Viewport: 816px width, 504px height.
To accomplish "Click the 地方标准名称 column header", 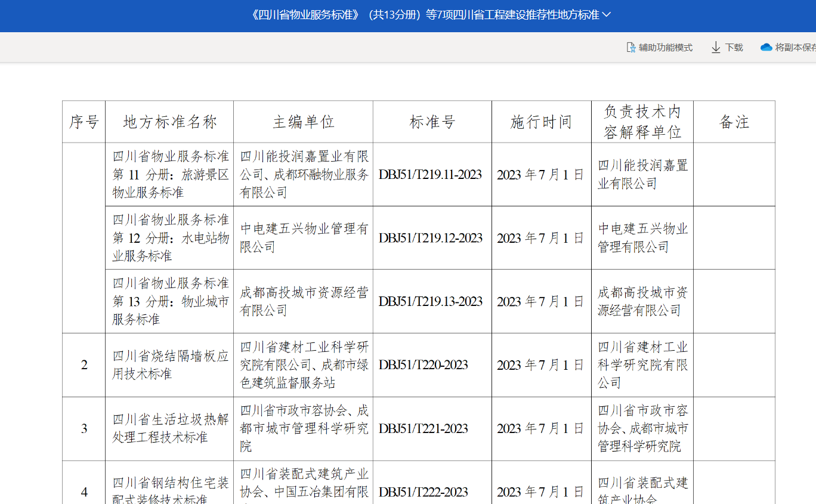I will pyautogui.click(x=169, y=122).
